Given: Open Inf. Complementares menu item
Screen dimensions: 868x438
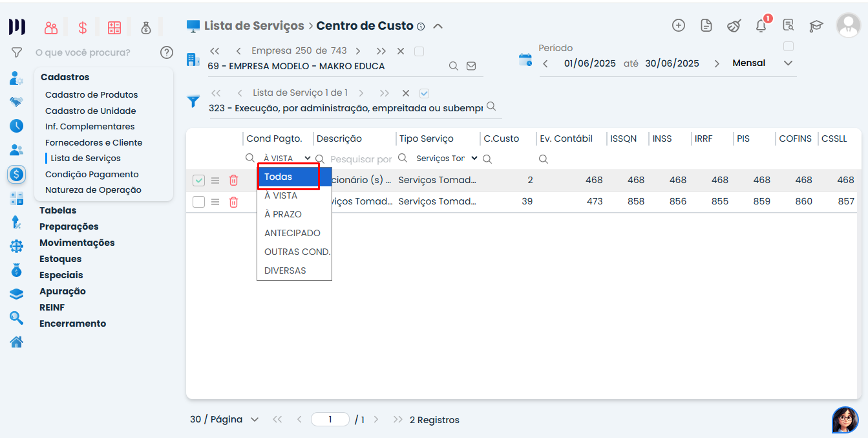Looking at the screenshot, I should pos(90,127).
